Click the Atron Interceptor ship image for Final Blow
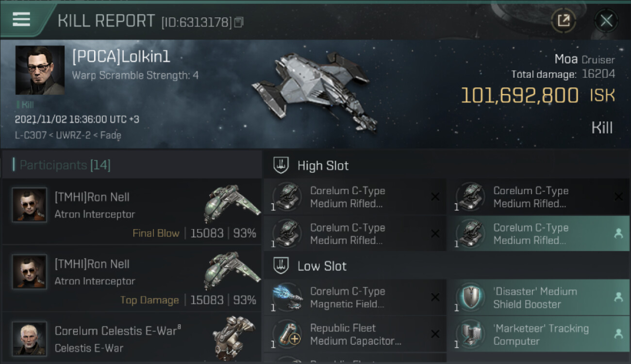 pyautogui.click(x=232, y=203)
